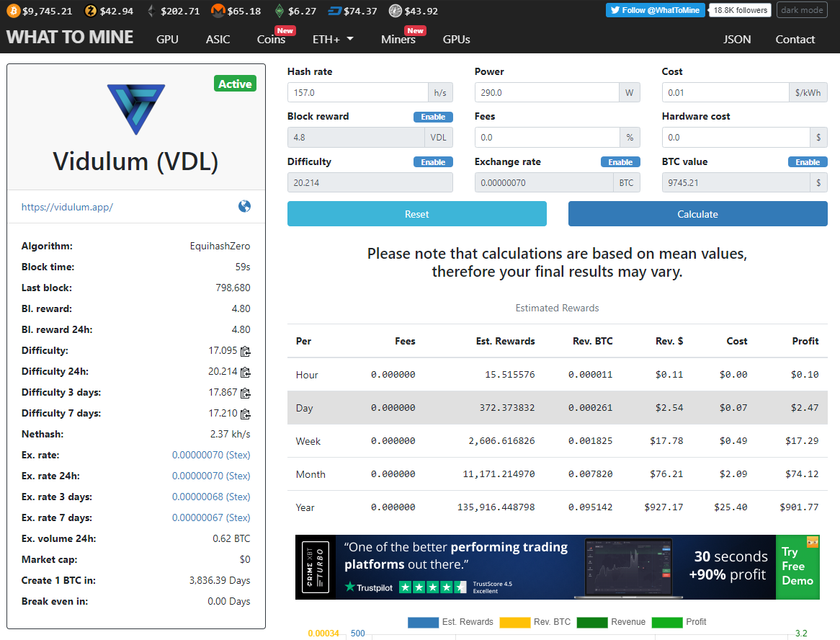Visit https://vidulum.app/ link

tap(67, 207)
